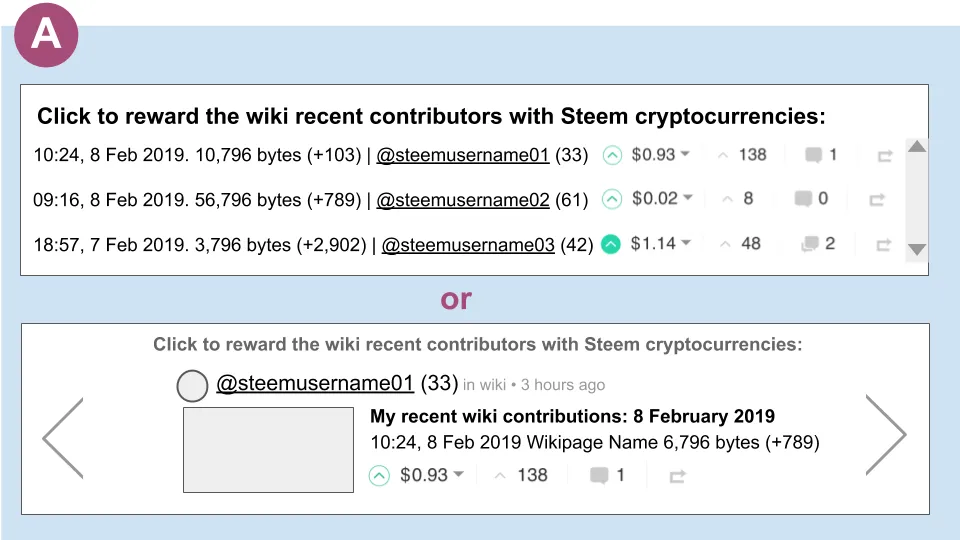960x540 pixels.
Task: Open the post thumbnail in carousel card
Action: pyautogui.click(x=268, y=450)
